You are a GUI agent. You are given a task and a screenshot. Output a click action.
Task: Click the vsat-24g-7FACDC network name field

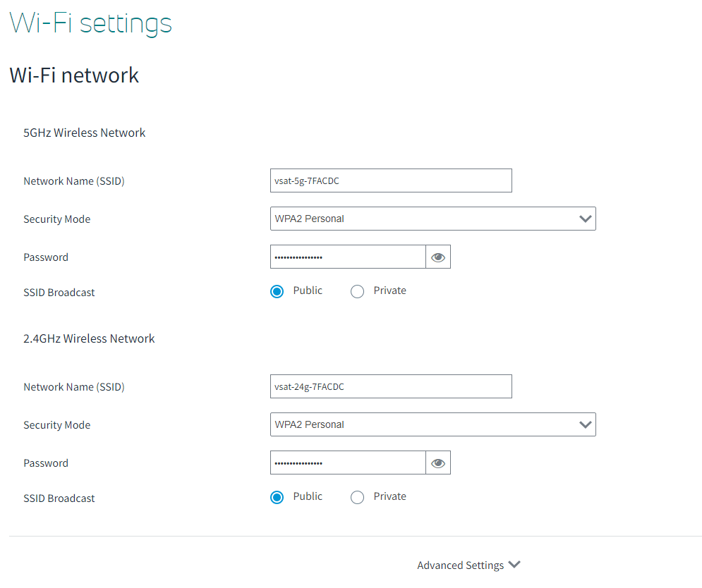click(x=391, y=386)
